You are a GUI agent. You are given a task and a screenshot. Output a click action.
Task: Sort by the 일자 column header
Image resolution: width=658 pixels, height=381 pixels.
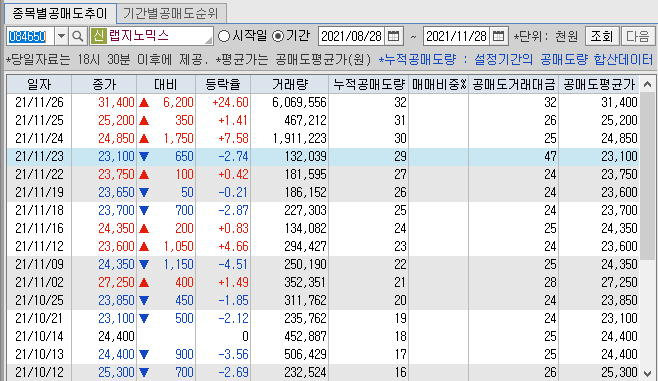coord(39,84)
